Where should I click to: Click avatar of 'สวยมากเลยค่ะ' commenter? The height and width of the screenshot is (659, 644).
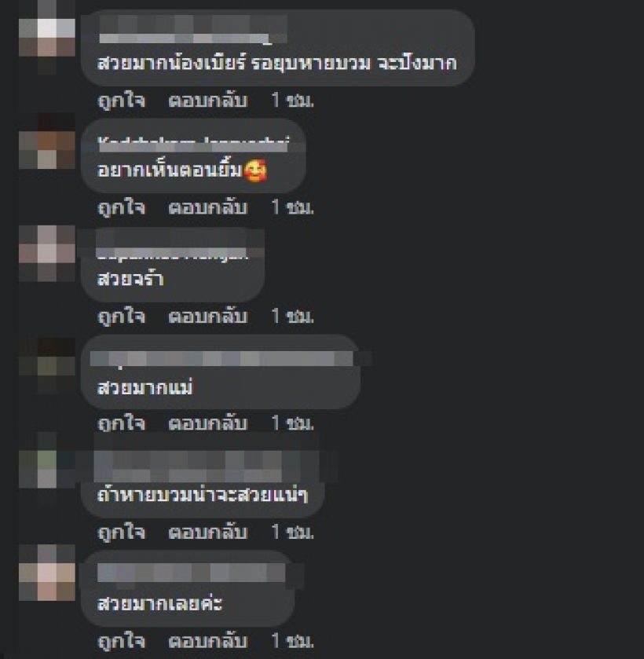47,573
